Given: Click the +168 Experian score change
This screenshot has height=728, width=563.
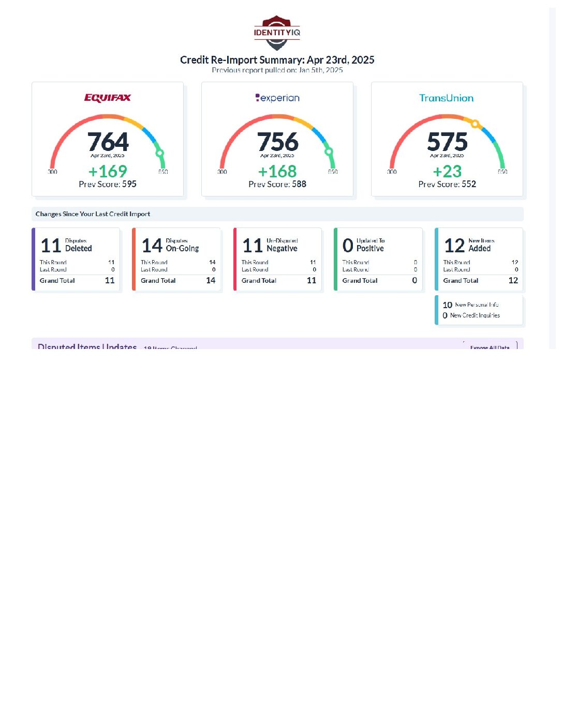Looking at the screenshot, I should [277, 171].
